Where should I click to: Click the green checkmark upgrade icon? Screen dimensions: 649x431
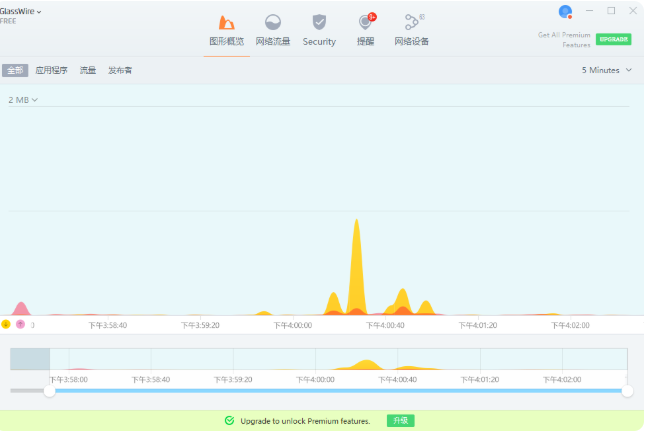[230, 421]
